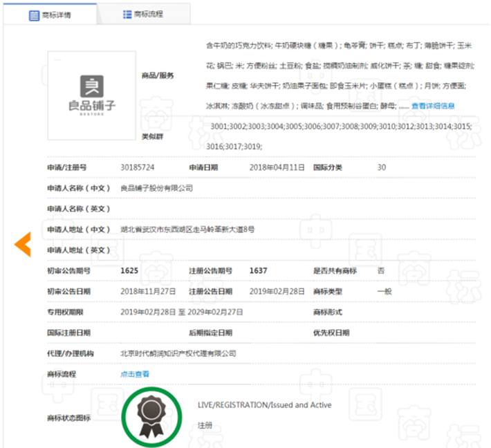Click the registration announcement date 2019年02月28日

pyautogui.click(x=277, y=291)
